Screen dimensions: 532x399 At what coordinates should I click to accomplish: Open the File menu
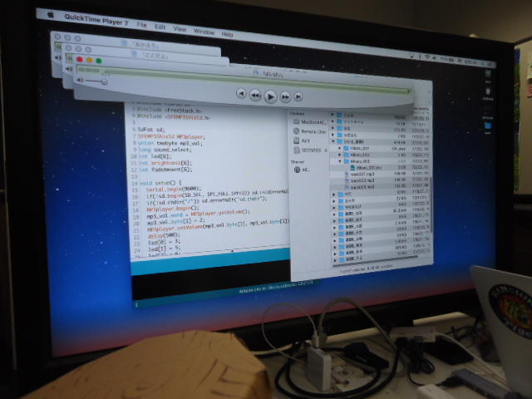(x=141, y=24)
